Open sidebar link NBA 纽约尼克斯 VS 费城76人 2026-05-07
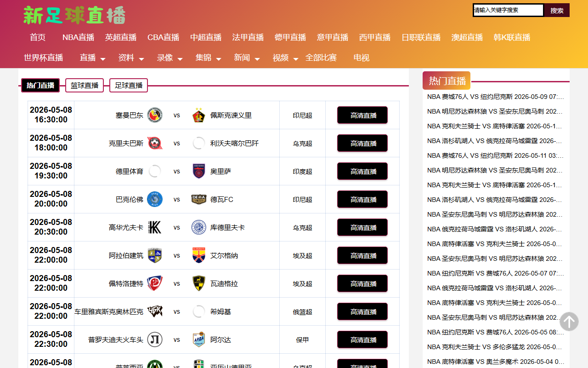The width and height of the screenshot is (588, 368). click(x=496, y=273)
